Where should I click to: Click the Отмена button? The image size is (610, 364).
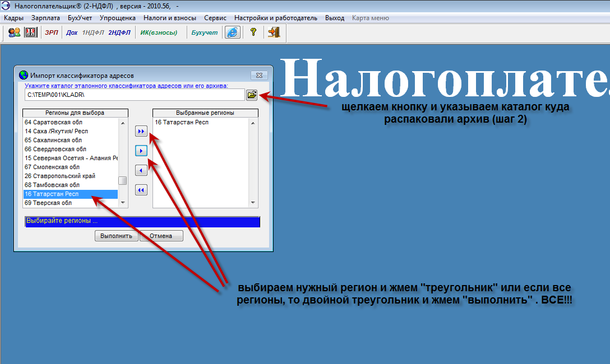coord(161,236)
